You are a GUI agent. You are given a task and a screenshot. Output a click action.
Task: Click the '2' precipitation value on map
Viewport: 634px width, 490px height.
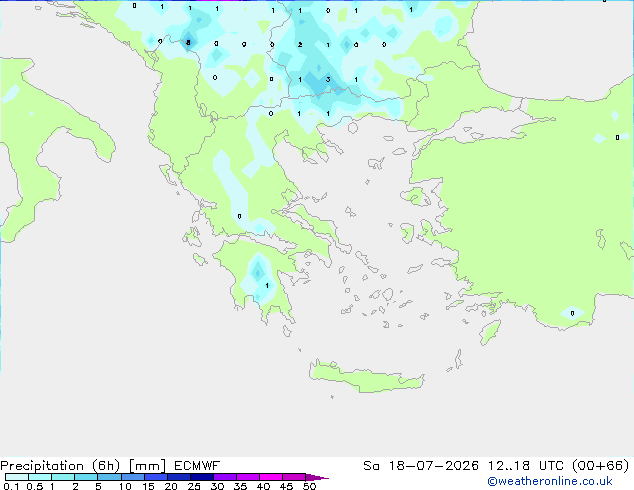pyautogui.click(x=300, y=44)
